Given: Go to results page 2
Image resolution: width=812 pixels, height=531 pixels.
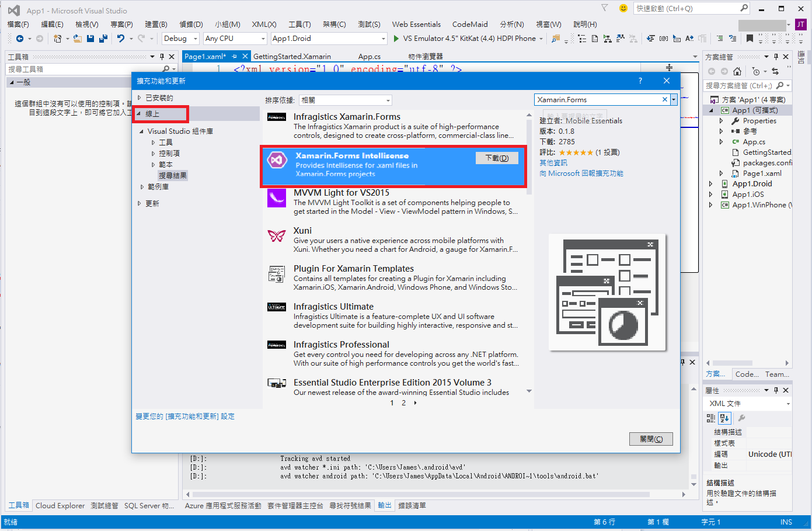Looking at the screenshot, I should pyautogui.click(x=403, y=402).
